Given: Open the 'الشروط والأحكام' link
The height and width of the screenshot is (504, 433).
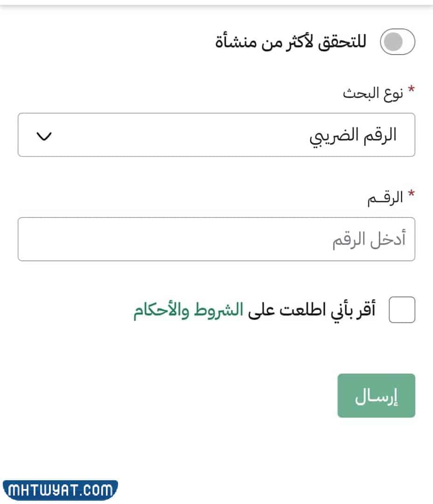Looking at the screenshot, I should [188, 311].
